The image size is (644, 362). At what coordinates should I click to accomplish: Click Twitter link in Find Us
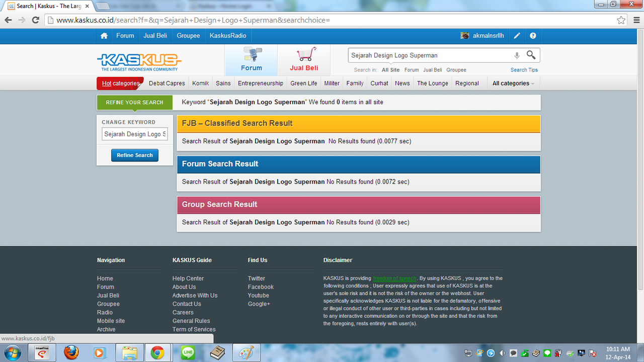coord(257,279)
